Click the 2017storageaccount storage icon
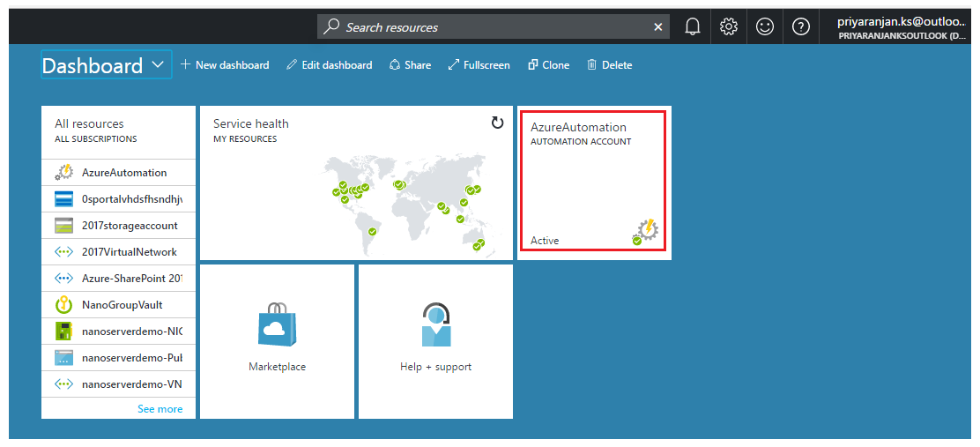This screenshot has width=980, height=447. click(64, 226)
